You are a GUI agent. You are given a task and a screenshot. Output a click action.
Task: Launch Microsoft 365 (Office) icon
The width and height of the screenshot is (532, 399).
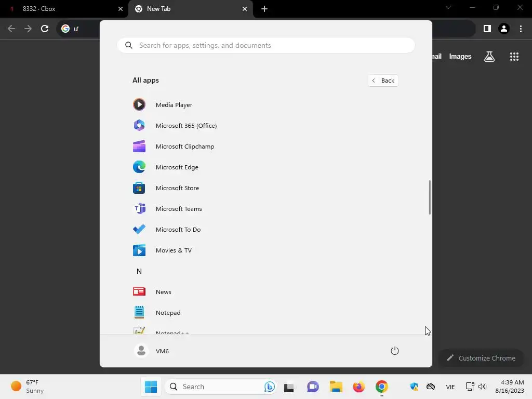click(139, 126)
